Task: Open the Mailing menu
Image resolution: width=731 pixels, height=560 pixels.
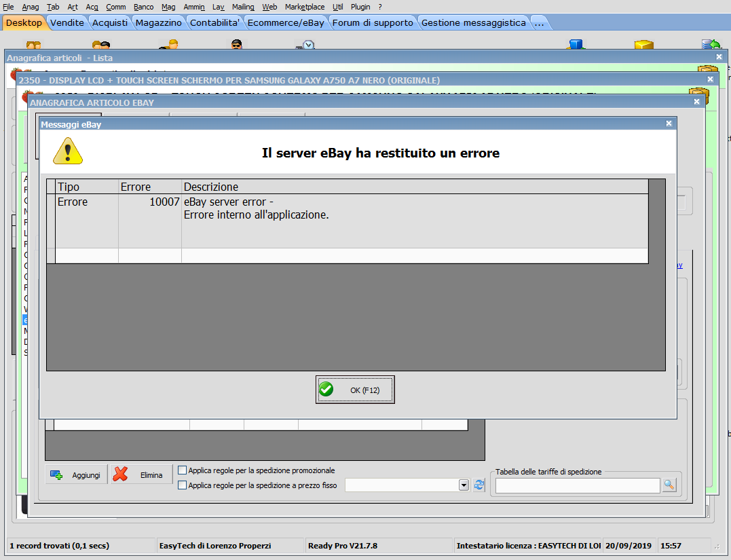Action: [243, 7]
